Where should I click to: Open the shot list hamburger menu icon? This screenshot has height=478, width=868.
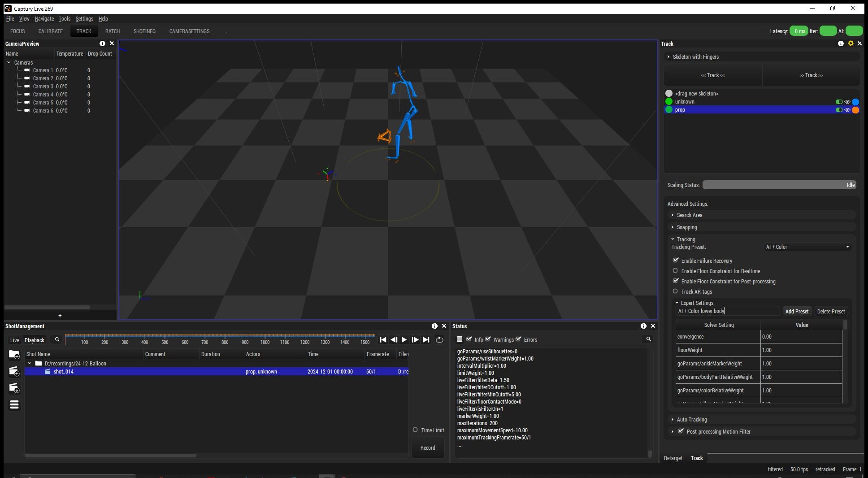coord(14,405)
